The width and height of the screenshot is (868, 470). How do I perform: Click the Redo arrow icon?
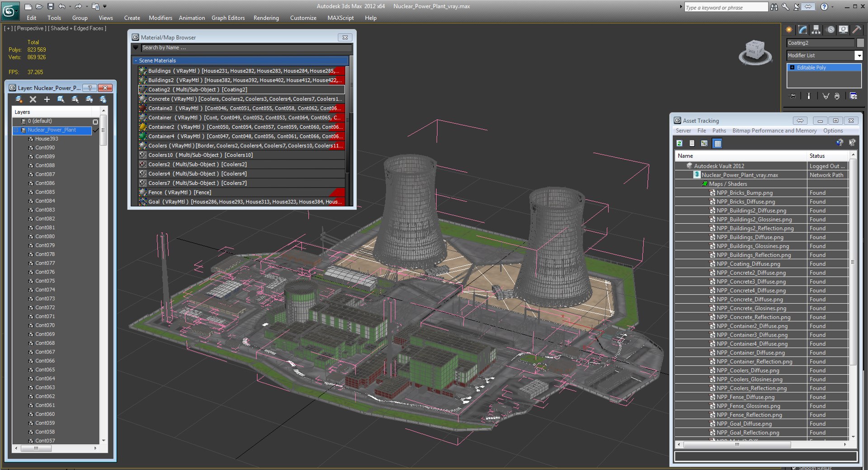[x=78, y=7]
